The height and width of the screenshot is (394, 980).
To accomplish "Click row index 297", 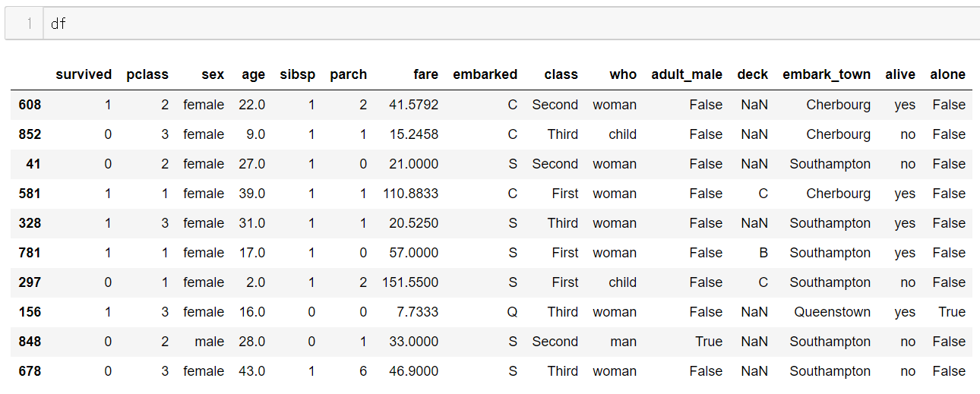I will (x=30, y=282).
